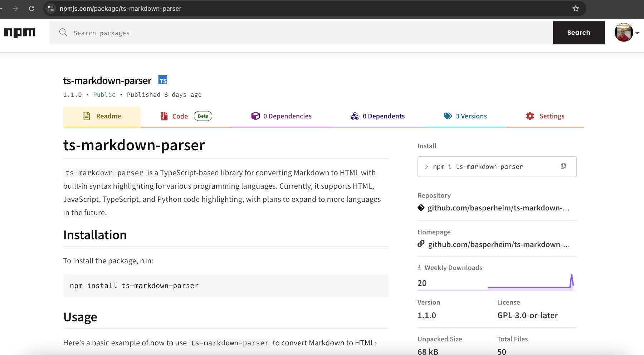Screen dimensions: 644x355
Task: Click the Version value 1.1.0 in sidebar
Action: 427,315
